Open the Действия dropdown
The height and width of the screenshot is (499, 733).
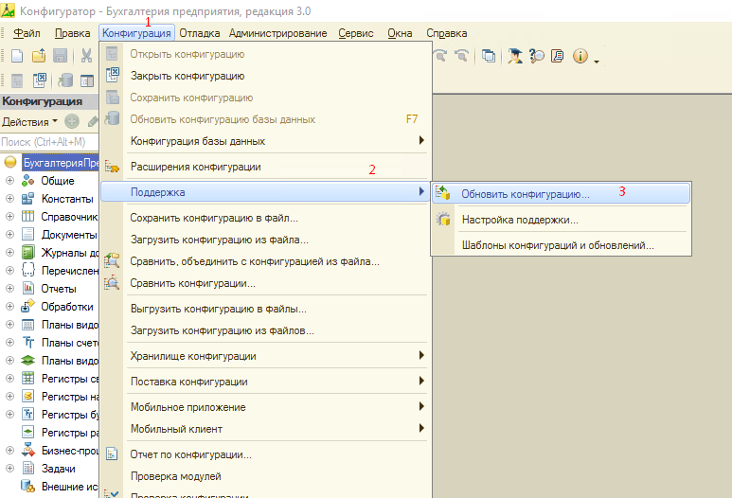pos(29,122)
